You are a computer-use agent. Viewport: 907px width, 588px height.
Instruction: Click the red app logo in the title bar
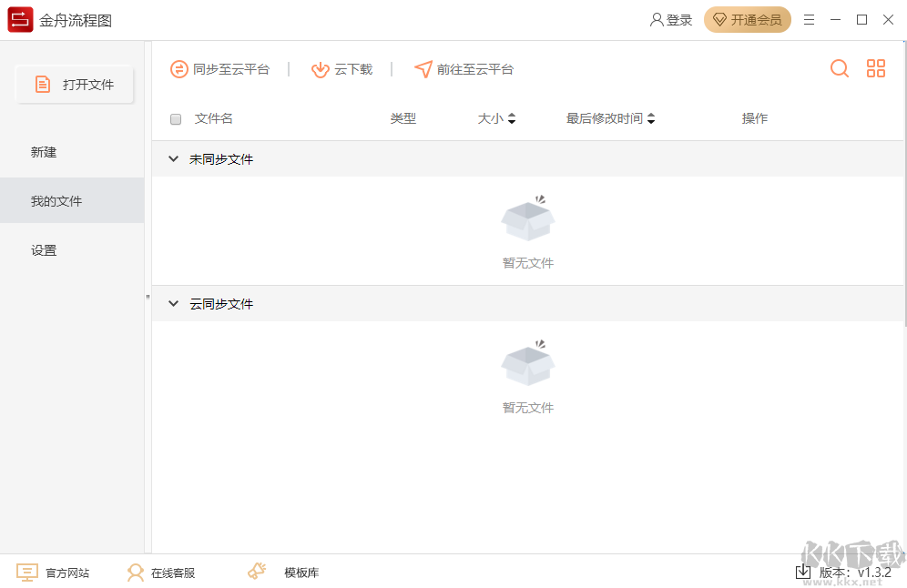coord(19,19)
